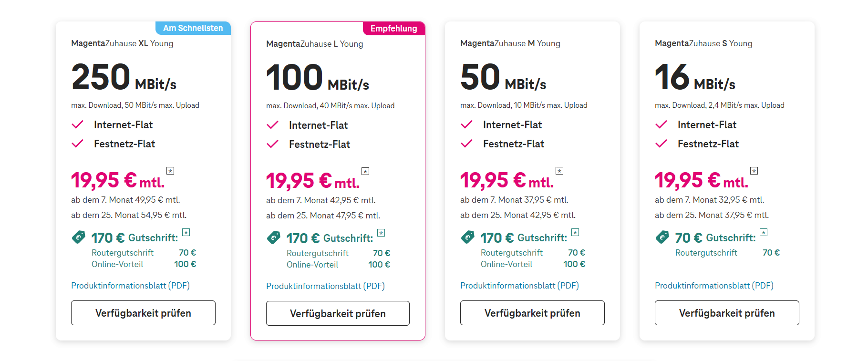Click footnote asterisk icon beside XL plan price
The image size is (868, 361).
170,171
